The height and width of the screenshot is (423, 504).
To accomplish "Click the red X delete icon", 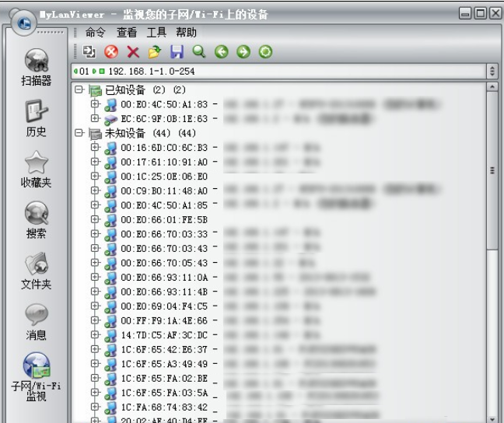I will [133, 52].
